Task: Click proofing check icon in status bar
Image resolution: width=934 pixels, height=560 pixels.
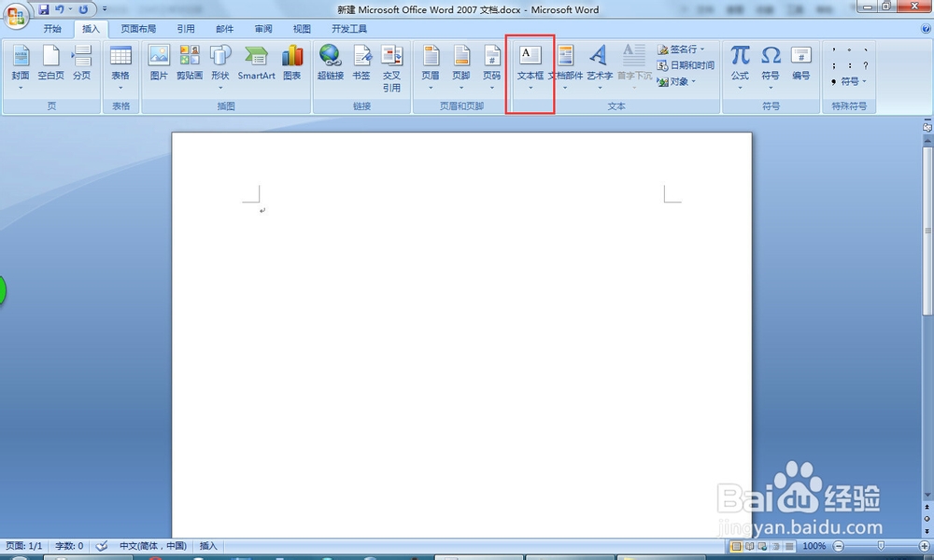Action: click(102, 546)
